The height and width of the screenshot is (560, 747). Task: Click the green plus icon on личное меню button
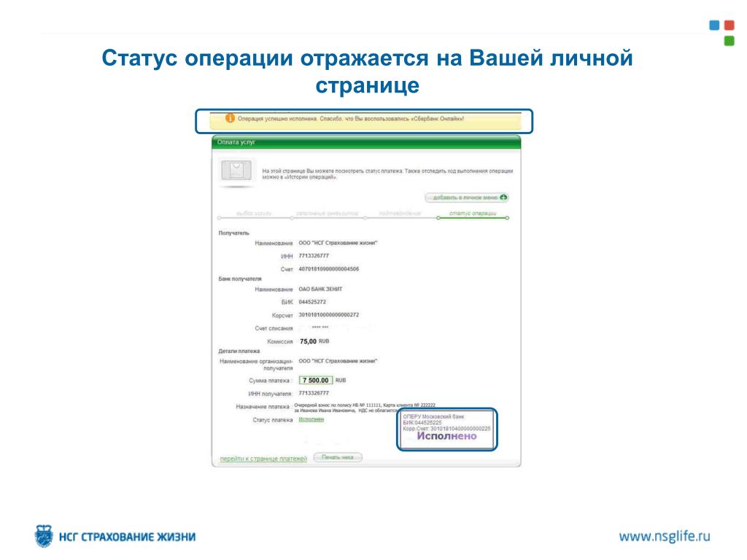coord(503,197)
